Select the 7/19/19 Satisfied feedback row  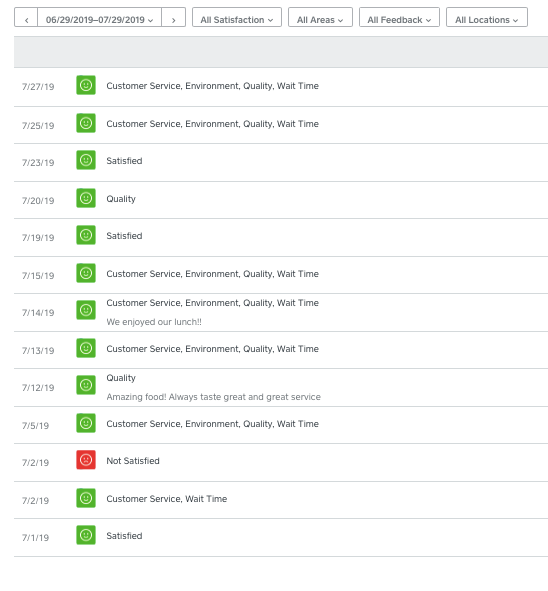click(281, 237)
